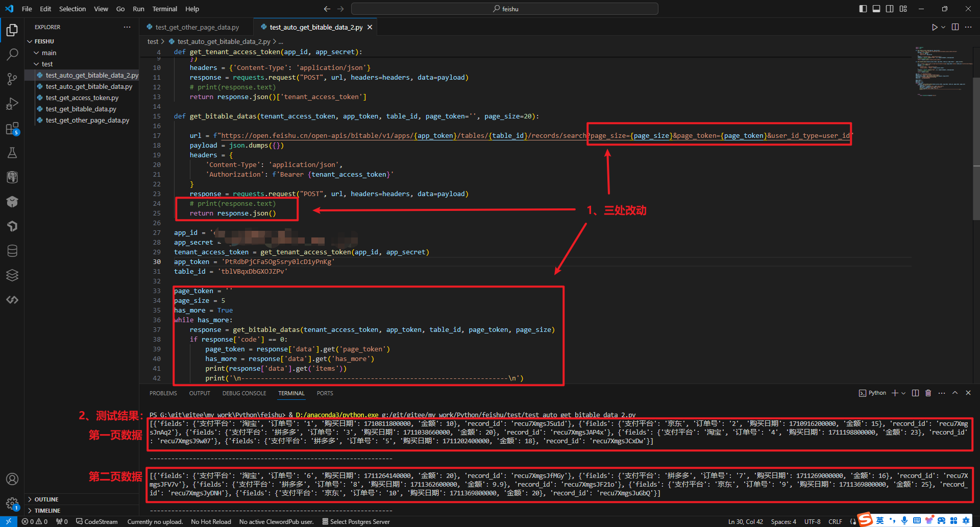980x527 pixels.
Task: Change encoding via UTF-8 status item
Action: pos(812,521)
